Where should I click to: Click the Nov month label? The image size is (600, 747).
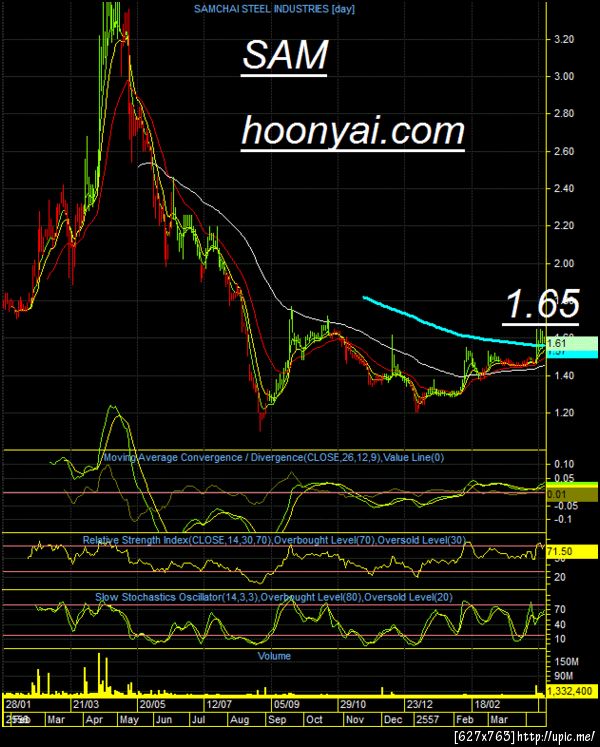(x=355, y=719)
